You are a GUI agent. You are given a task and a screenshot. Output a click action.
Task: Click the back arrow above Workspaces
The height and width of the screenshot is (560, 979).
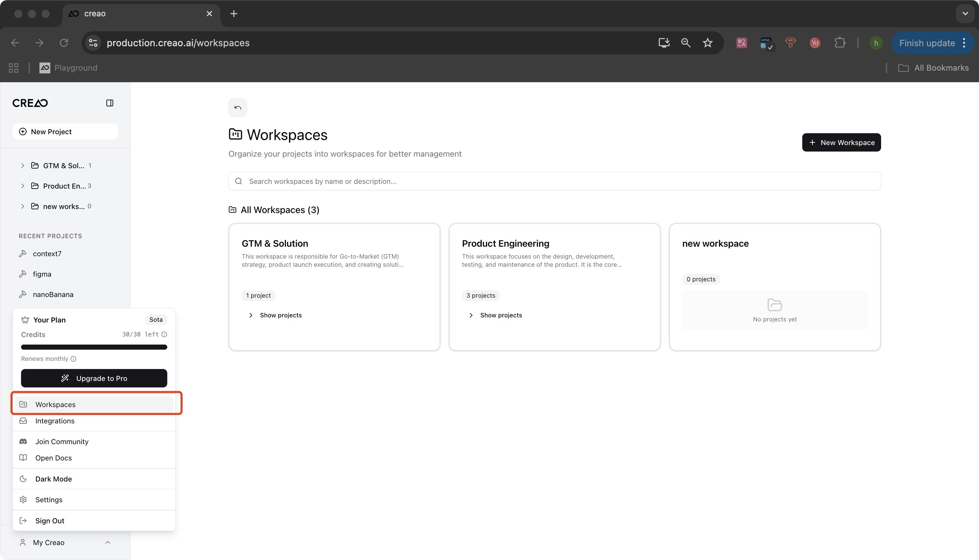click(x=237, y=108)
